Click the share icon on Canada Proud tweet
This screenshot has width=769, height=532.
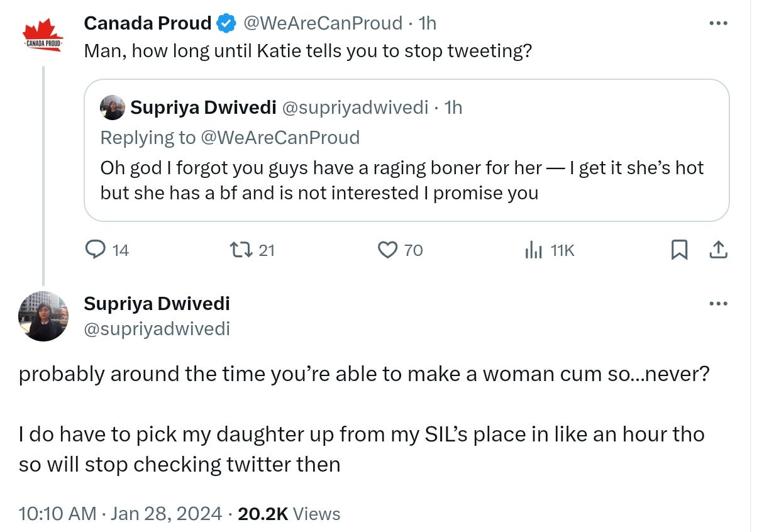click(718, 250)
